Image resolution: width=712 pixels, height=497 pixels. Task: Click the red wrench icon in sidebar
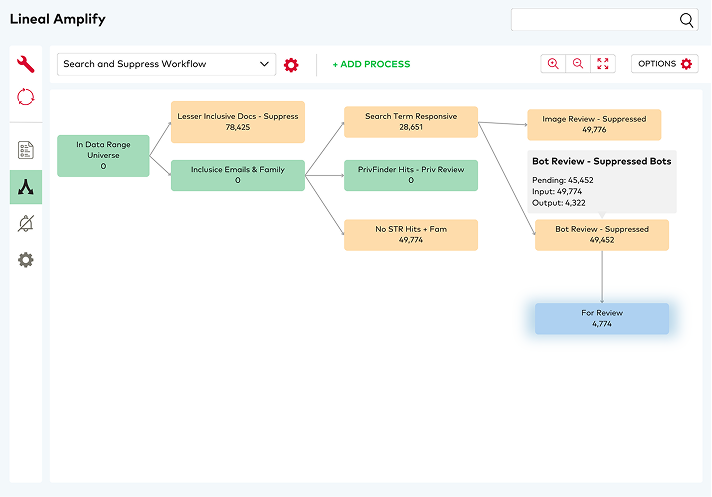[26, 65]
